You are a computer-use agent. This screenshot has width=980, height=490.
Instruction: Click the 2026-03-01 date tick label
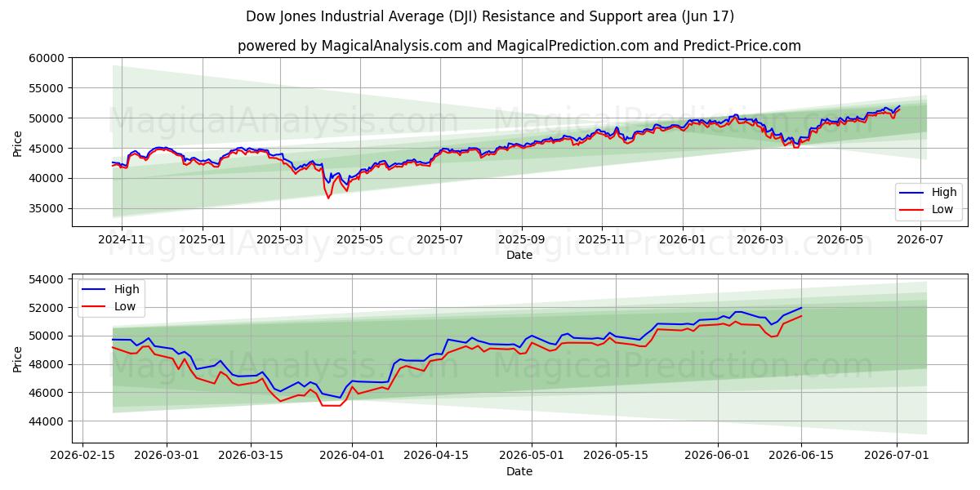point(167,455)
